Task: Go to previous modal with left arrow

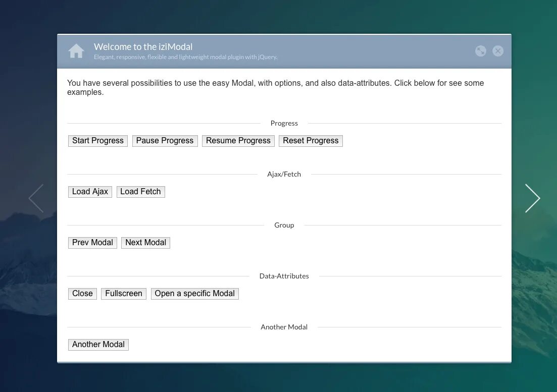Action: [36, 198]
